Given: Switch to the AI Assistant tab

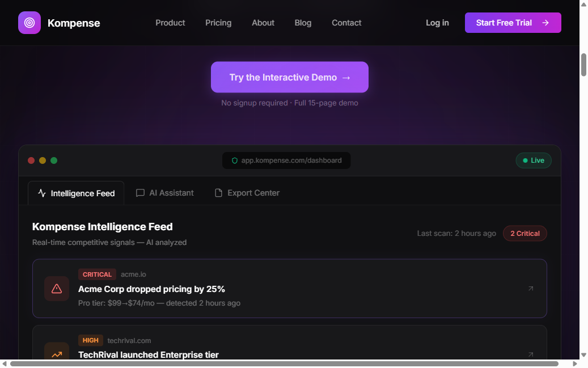Looking at the screenshot, I should pos(171,193).
